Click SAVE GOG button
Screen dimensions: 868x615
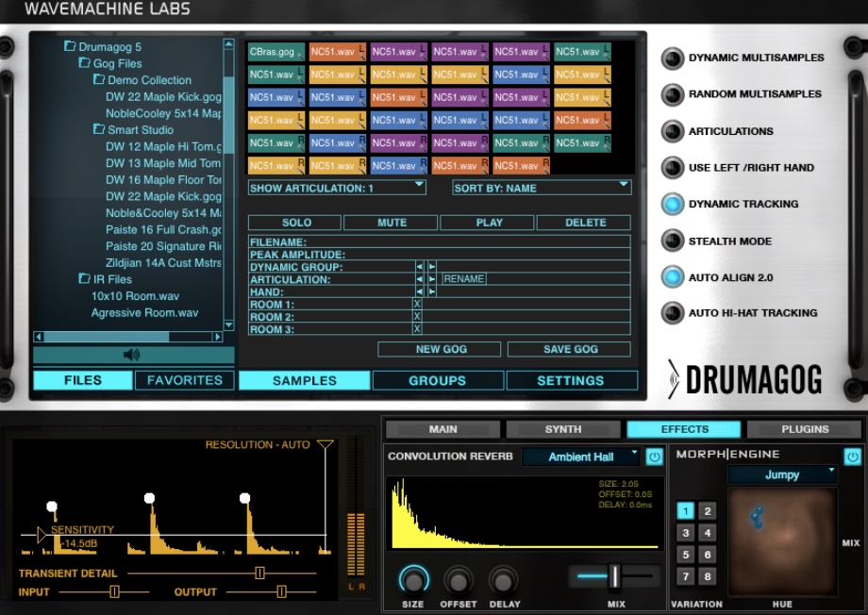(x=569, y=349)
